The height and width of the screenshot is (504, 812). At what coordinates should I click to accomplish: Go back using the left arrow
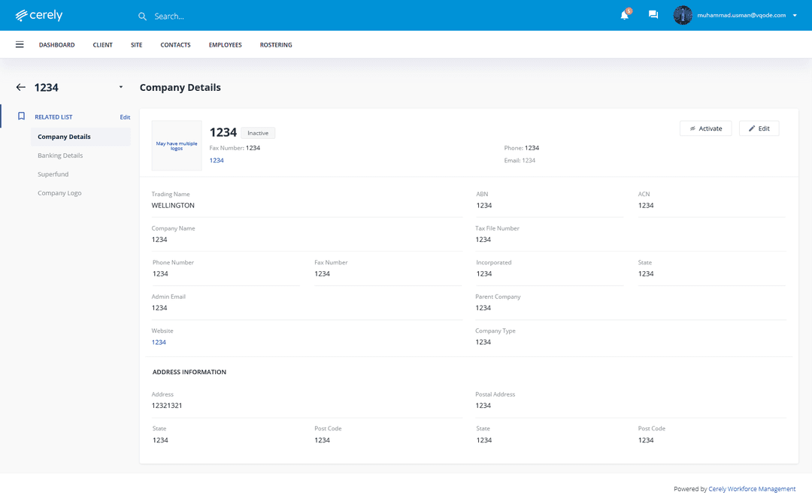coord(20,87)
